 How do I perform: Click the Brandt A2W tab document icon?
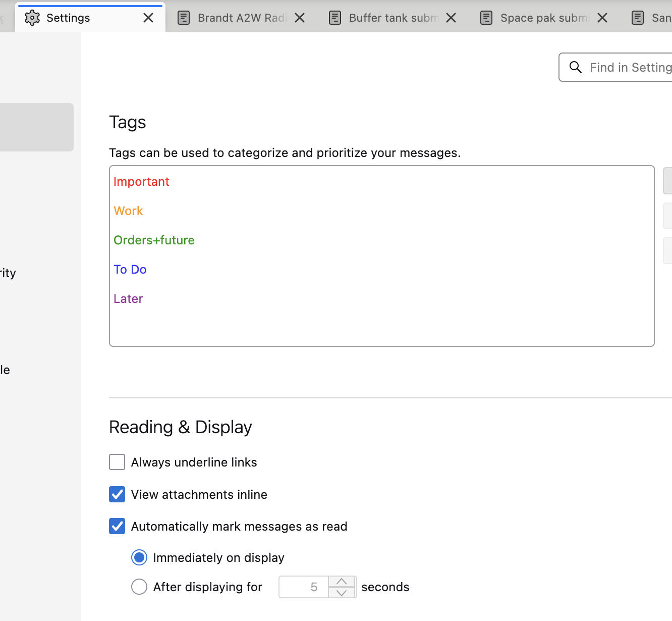[x=184, y=18]
